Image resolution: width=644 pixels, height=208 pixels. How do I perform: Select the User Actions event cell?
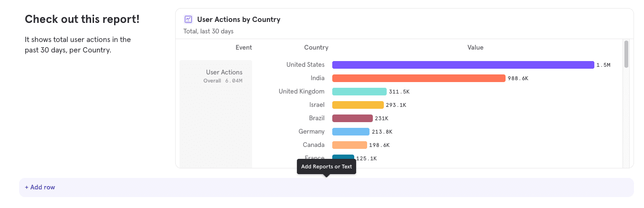point(223,76)
